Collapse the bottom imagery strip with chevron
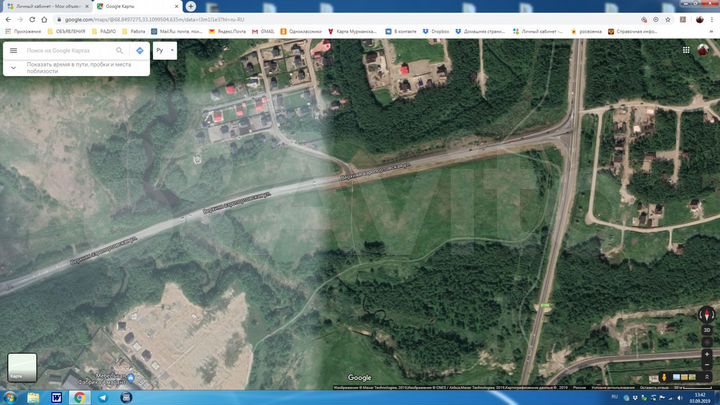 click(707, 377)
